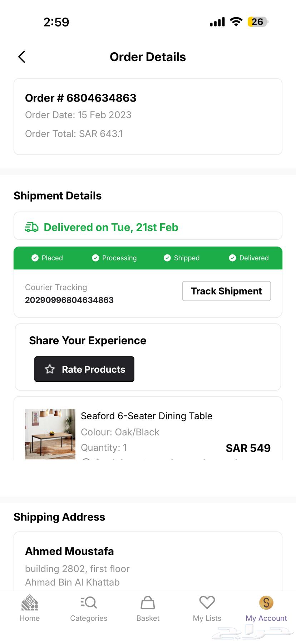Image resolution: width=296 pixels, height=644 pixels.
Task: Tap the Delivered on Tue, 21st Feb banner
Action: (x=111, y=227)
